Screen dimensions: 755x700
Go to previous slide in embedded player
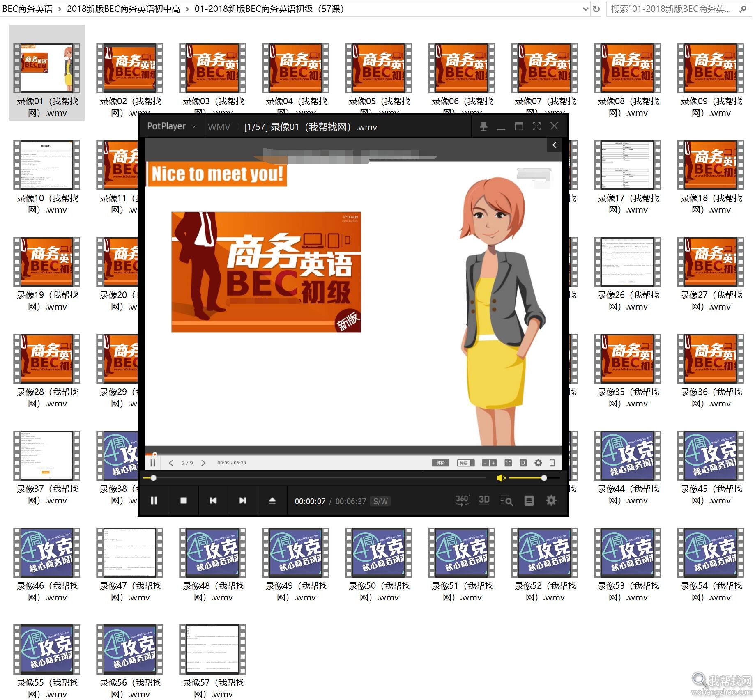pyautogui.click(x=171, y=463)
